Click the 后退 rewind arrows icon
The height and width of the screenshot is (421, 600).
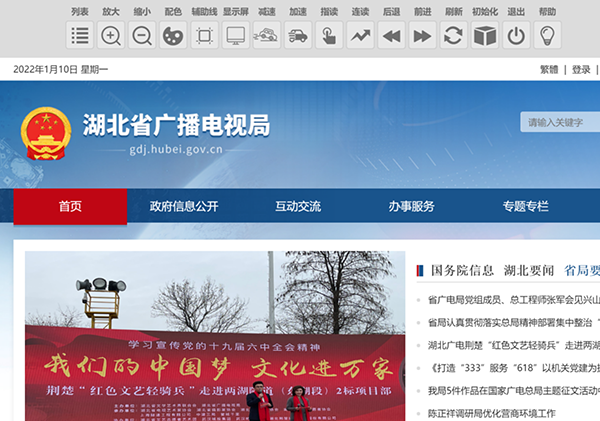point(391,35)
